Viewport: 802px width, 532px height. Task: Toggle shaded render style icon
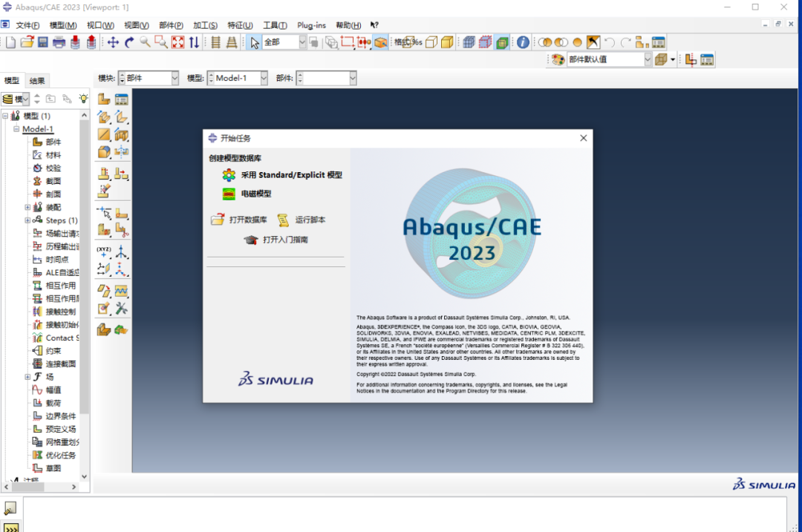503,42
